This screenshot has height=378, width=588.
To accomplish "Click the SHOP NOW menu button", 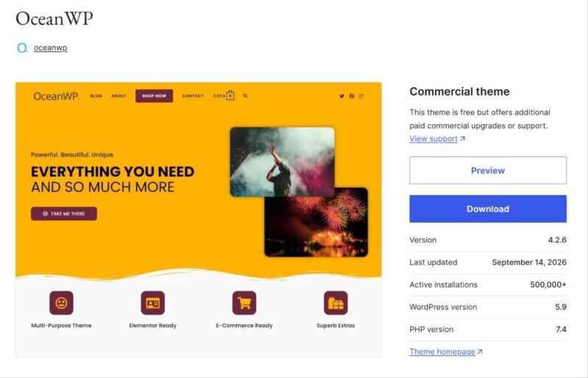I will [154, 96].
